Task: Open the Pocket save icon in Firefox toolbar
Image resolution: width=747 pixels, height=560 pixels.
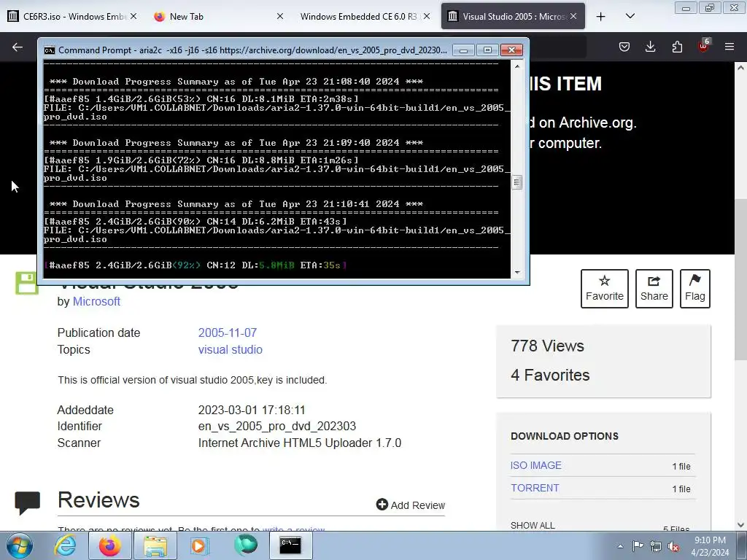Action: click(624, 47)
